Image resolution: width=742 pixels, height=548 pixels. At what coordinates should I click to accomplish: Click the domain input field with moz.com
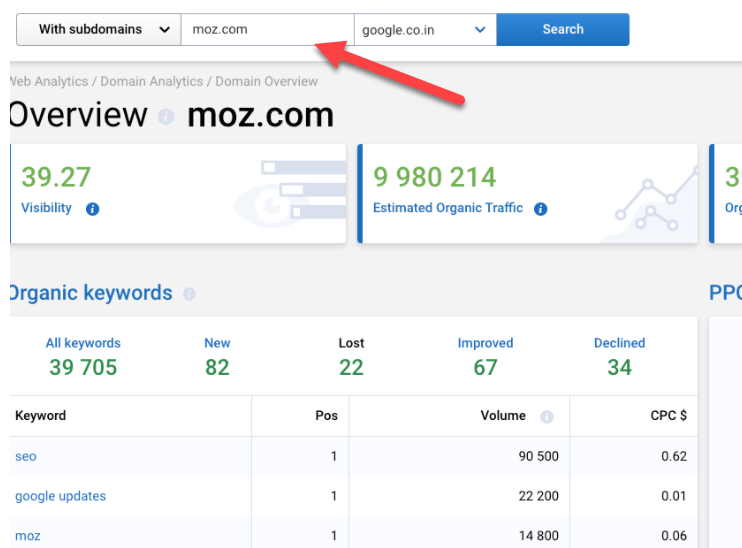267,29
